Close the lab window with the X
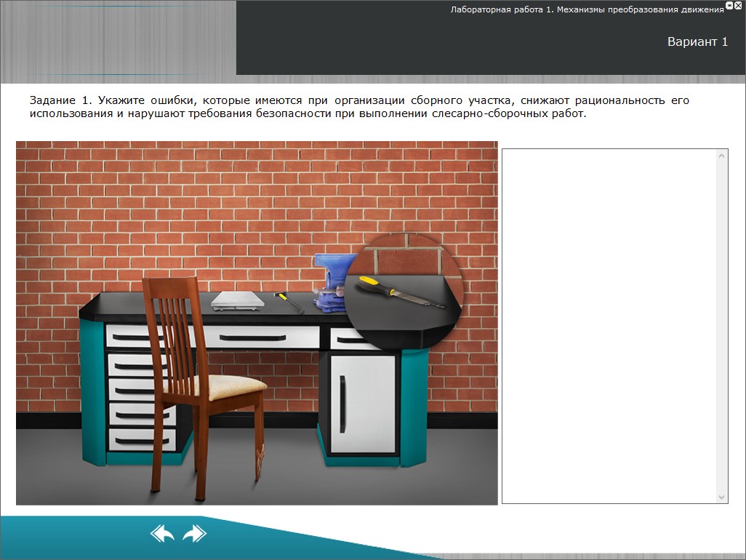 (738, 5)
